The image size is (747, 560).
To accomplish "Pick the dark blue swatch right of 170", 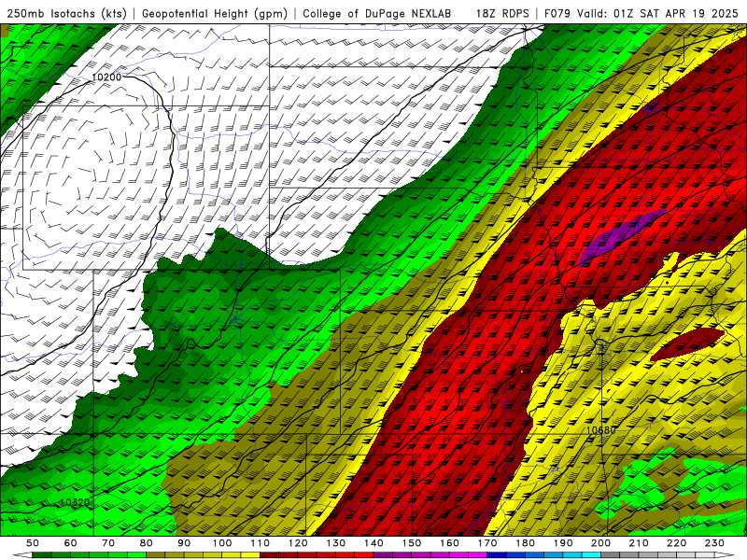I will click(497, 554).
